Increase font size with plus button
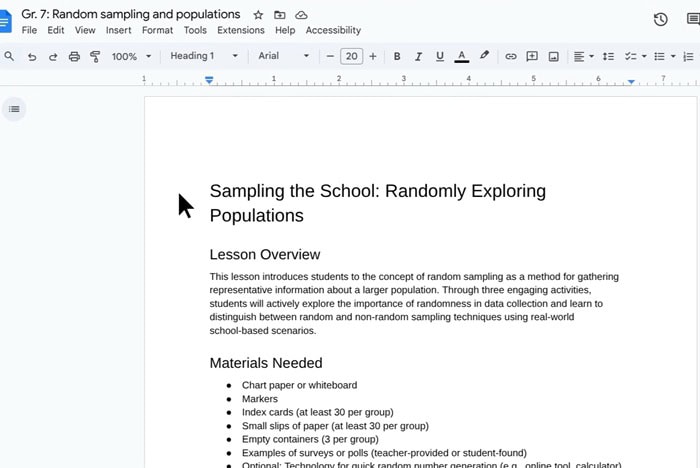Viewport: 700px width, 468px height. tap(373, 56)
